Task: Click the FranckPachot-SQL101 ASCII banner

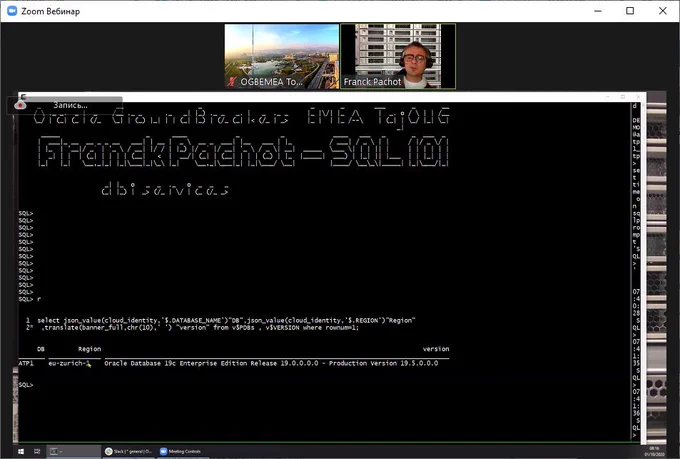Action: 243,151
